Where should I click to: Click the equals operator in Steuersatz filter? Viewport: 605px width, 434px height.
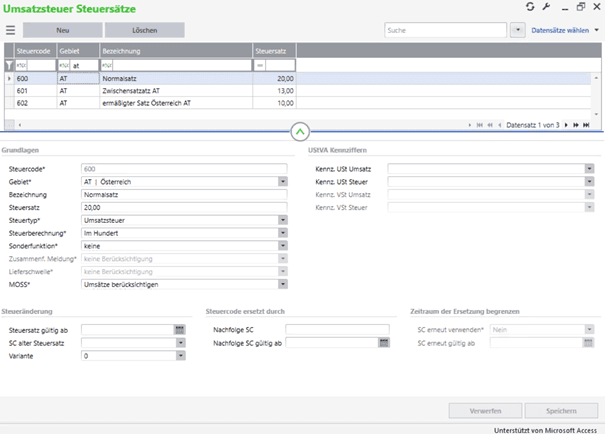260,66
